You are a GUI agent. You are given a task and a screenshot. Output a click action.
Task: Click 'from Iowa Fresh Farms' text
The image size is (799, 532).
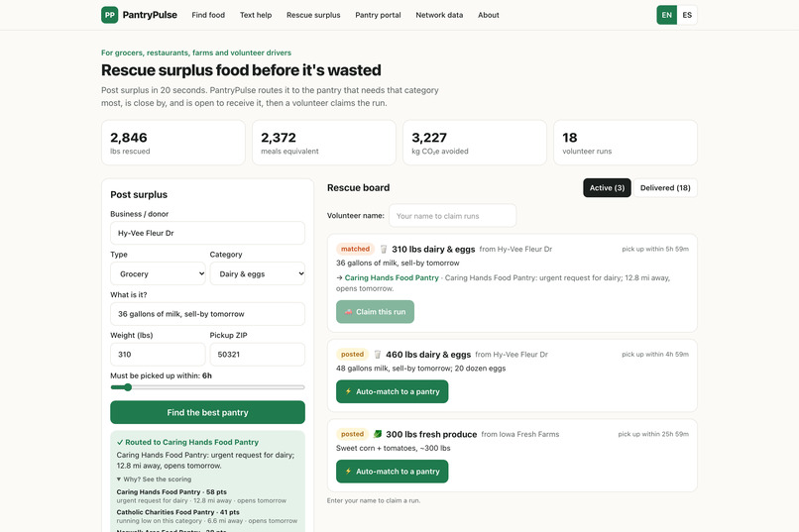click(x=519, y=434)
